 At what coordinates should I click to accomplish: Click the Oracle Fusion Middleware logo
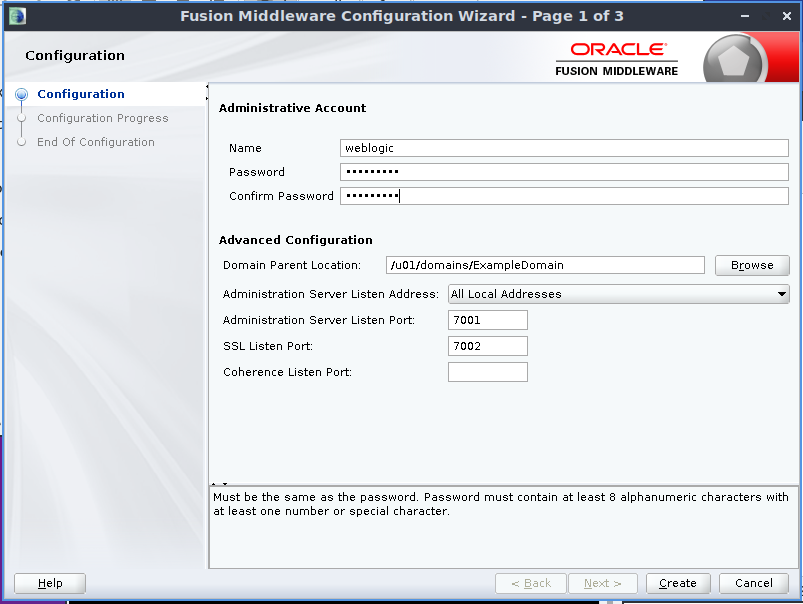click(617, 59)
